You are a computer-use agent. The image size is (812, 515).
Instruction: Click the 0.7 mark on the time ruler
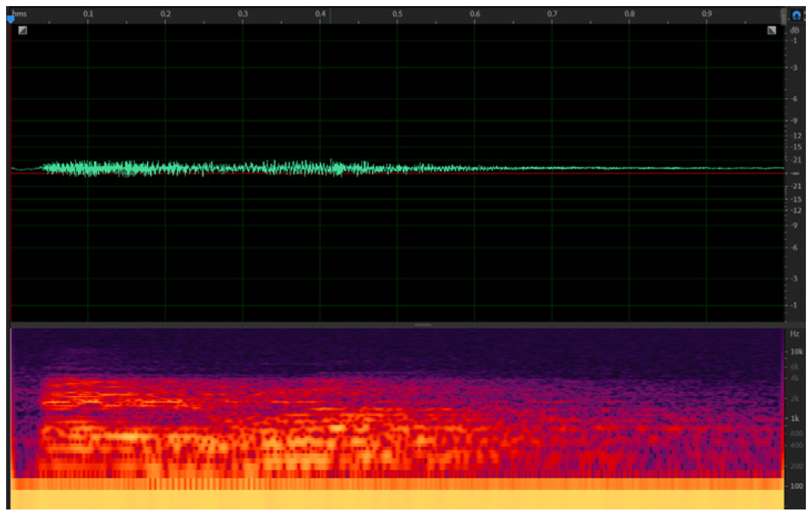[x=552, y=13]
